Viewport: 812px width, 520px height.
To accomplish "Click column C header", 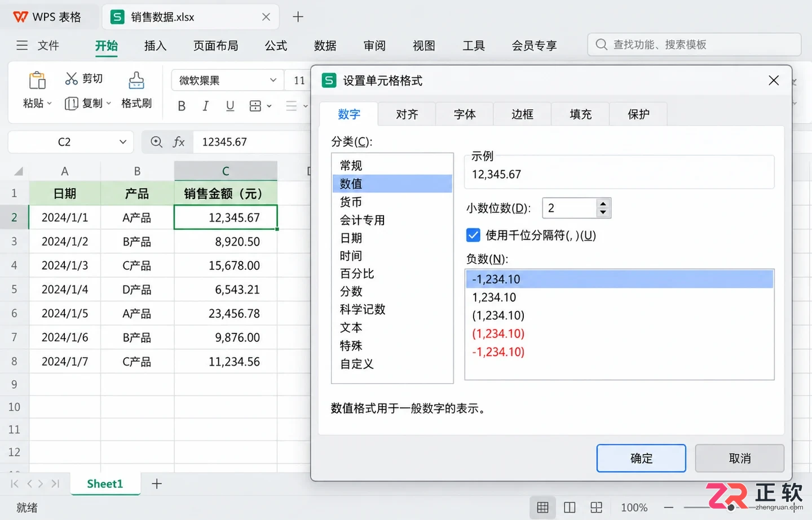I will pos(226,171).
